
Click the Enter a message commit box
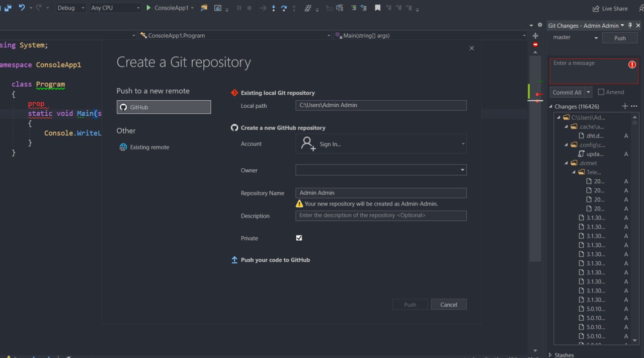[x=594, y=71]
